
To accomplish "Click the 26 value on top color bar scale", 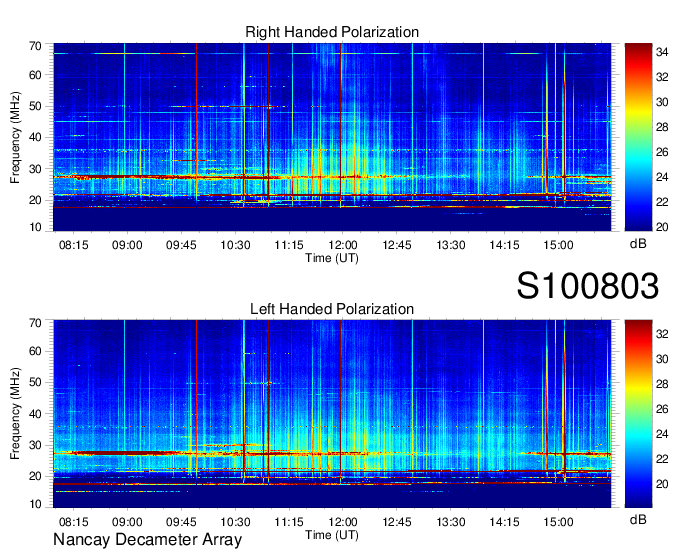I will [662, 152].
